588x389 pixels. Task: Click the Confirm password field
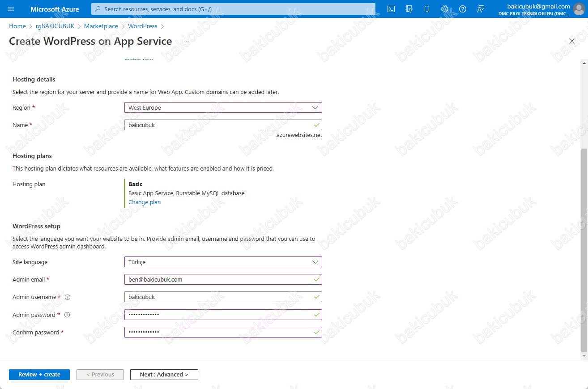pos(223,332)
